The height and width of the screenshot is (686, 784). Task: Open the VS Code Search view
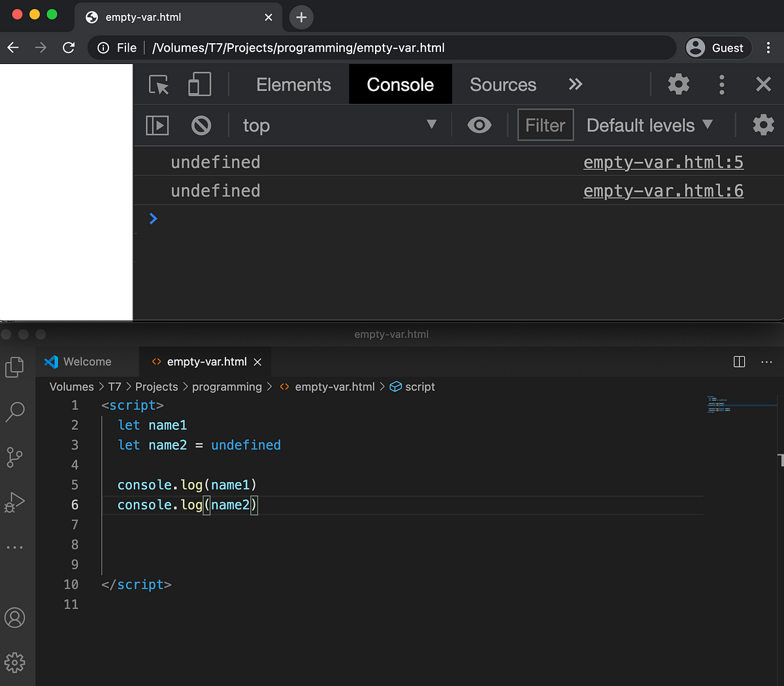[15, 412]
